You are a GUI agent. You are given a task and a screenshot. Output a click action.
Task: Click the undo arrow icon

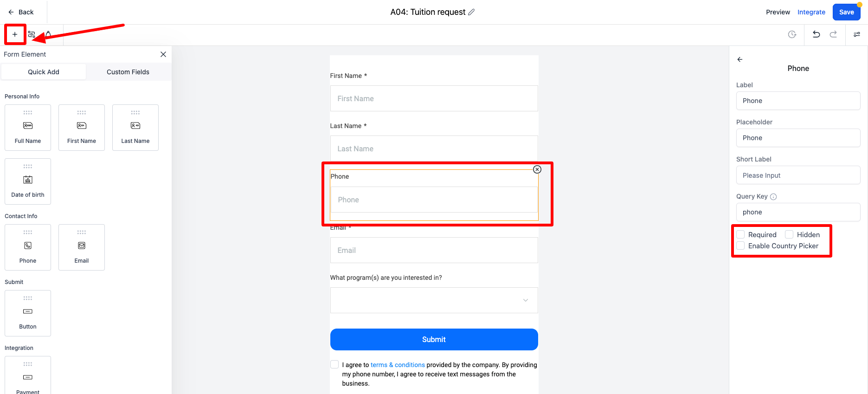coord(817,34)
